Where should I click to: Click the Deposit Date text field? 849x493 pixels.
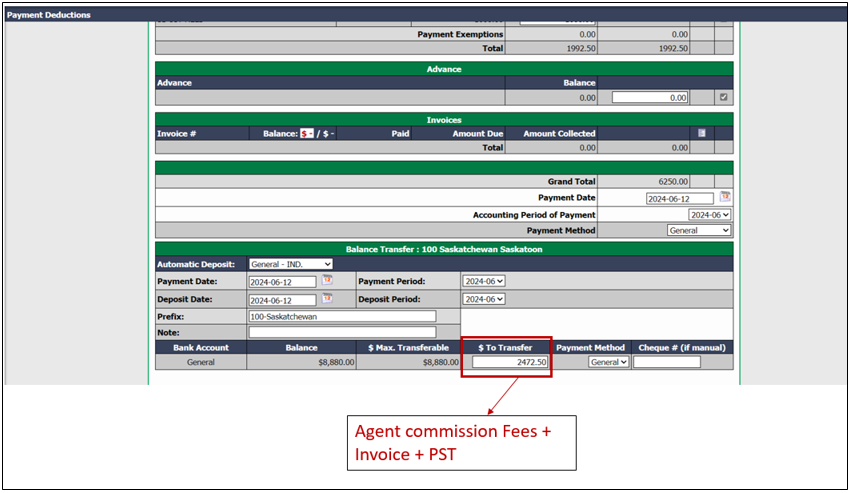(283, 300)
